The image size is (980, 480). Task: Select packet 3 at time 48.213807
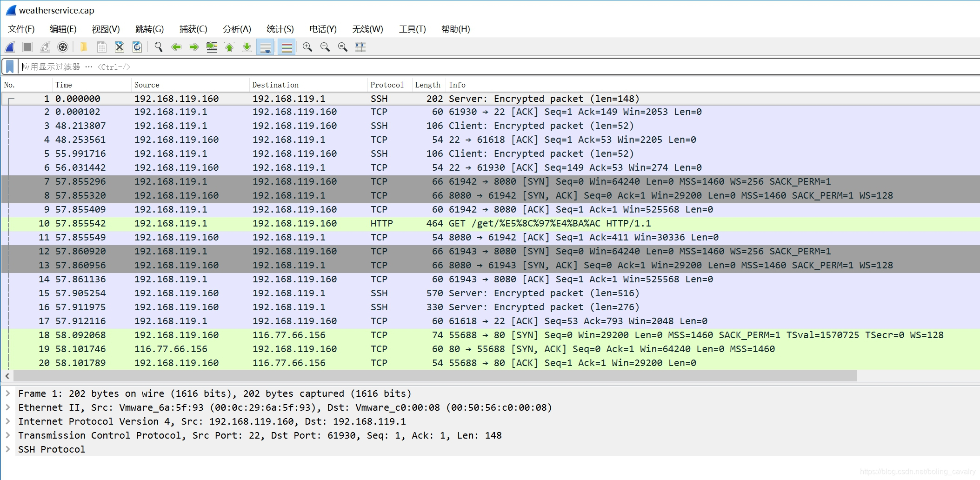point(490,126)
